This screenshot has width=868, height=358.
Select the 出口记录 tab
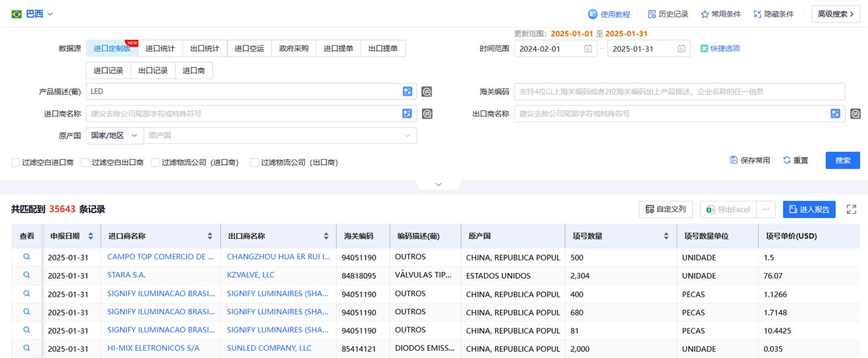pos(153,71)
